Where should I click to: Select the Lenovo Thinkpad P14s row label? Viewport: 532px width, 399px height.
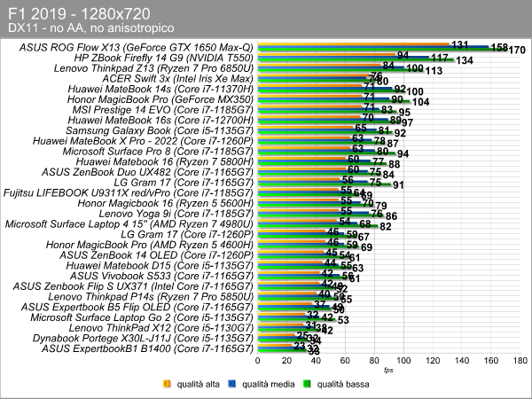coord(151,297)
